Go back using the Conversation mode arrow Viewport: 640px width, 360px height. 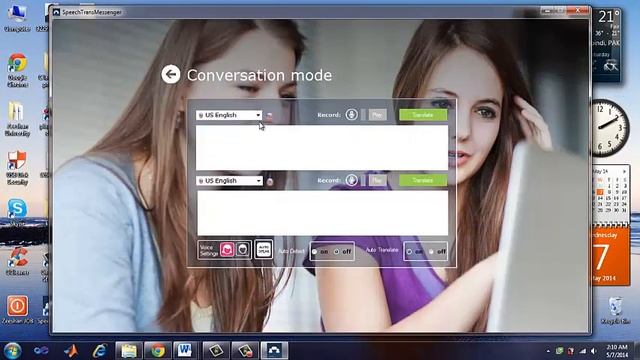pyautogui.click(x=171, y=74)
